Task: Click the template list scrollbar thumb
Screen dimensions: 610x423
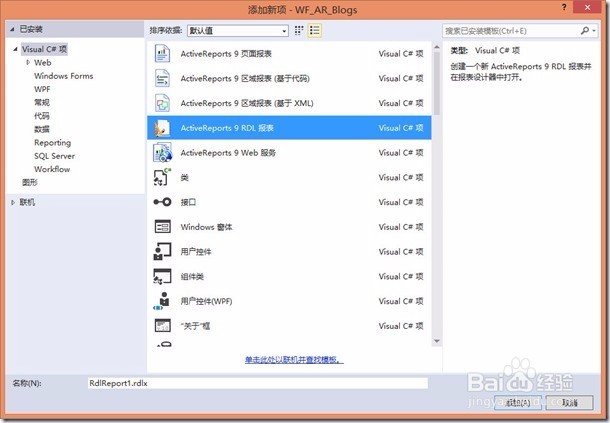Action: [437, 84]
